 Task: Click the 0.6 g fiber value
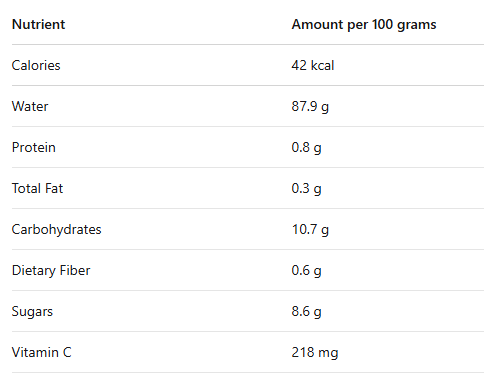coord(306,271)
